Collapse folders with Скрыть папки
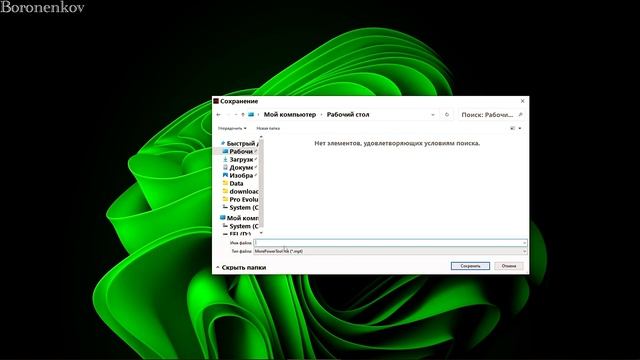Image resolution: width=640 pixels, height=360 pixels. pyautogui.click(x=241, y=267)
